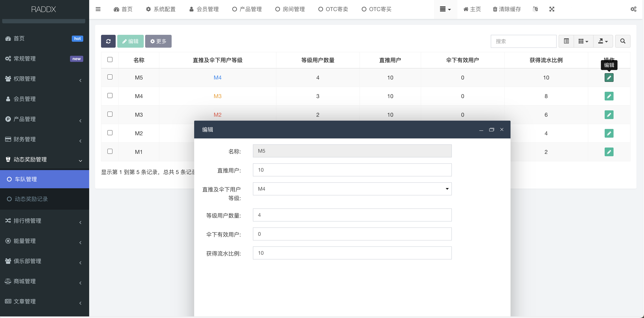
Task: Click the edit pencil icon on M3 row
Action: [x=609, y=115]
